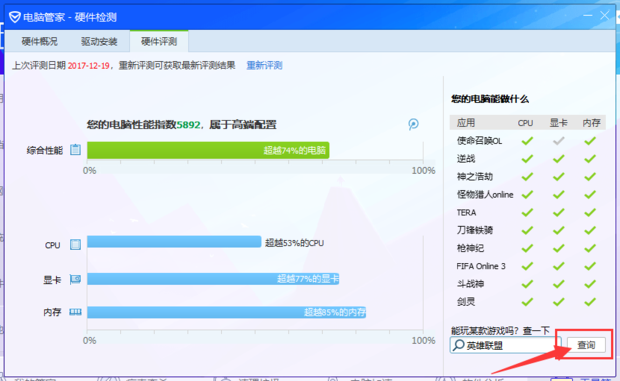Click the magnifier icon in game search box
Viewport: 620px width, 381px height.
(x=458, y=345)
